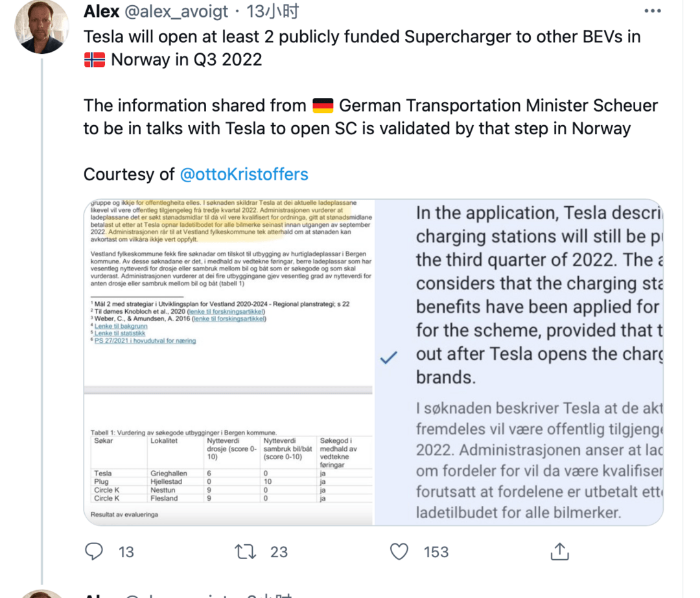Like the tweet with heart icon

coord(399,551)
